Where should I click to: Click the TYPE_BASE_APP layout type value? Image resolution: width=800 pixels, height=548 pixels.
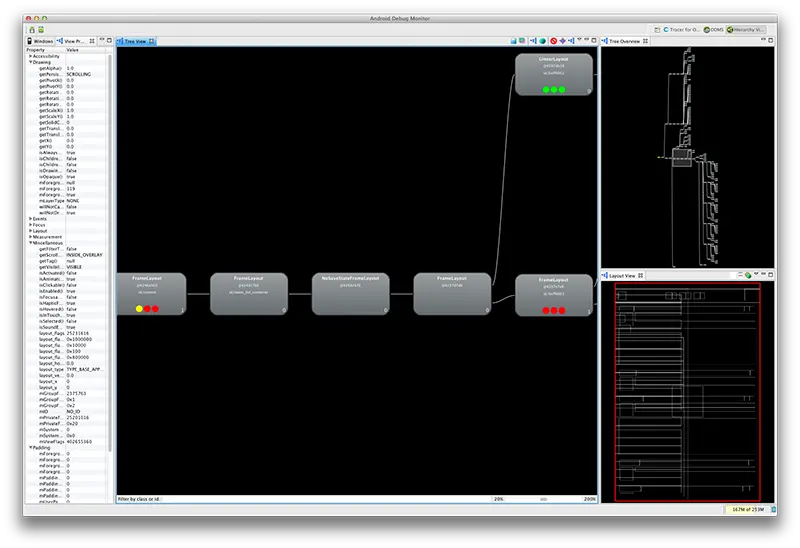point(84,369)
